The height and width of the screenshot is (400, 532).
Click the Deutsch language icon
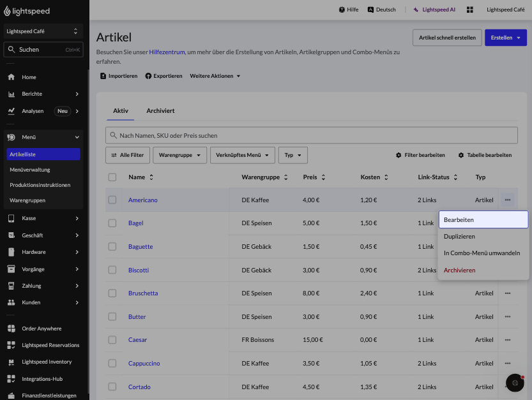point(370,10)
